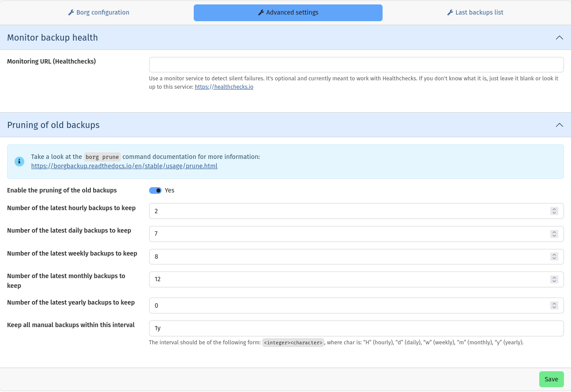Click the wrench icon beside Borg configuration

coord(71,12)
